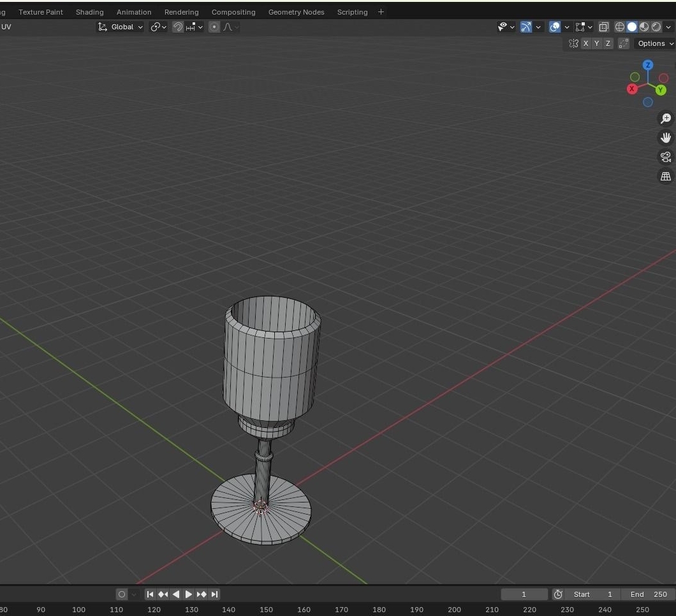Open the viewport shading options dropdown
This screenshot has height=616, width=676.
click(668, 27)
